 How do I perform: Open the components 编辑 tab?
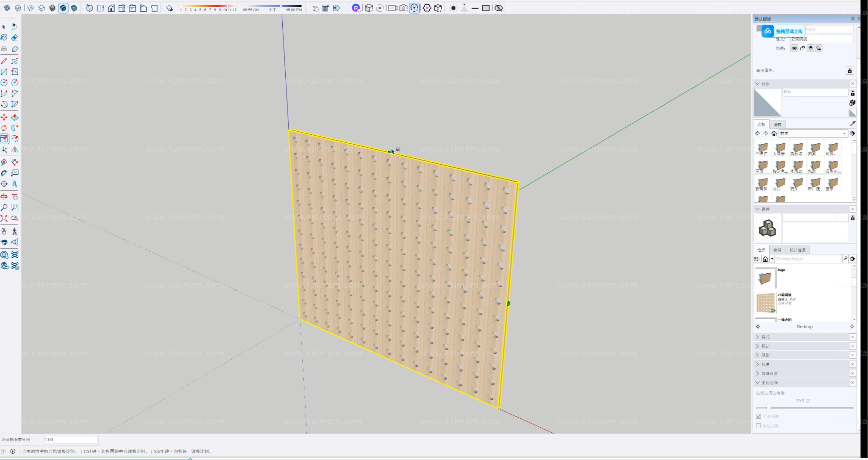click(777, 250)
